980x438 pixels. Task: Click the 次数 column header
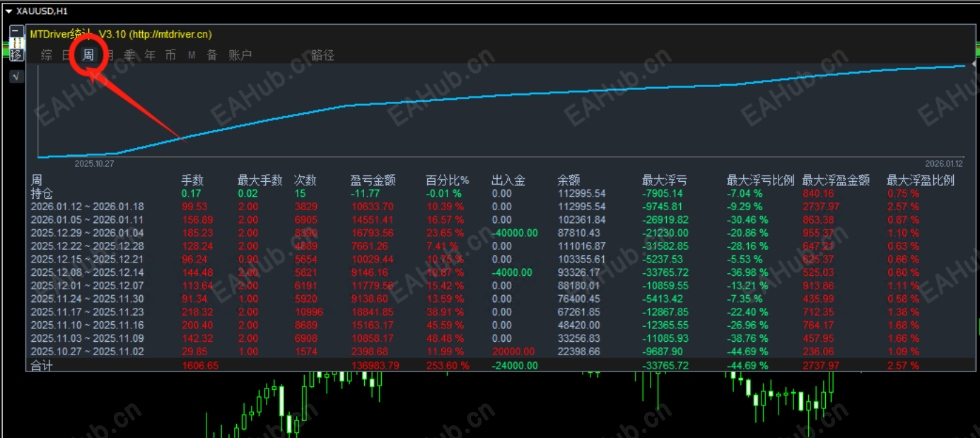tap(305, 180)
